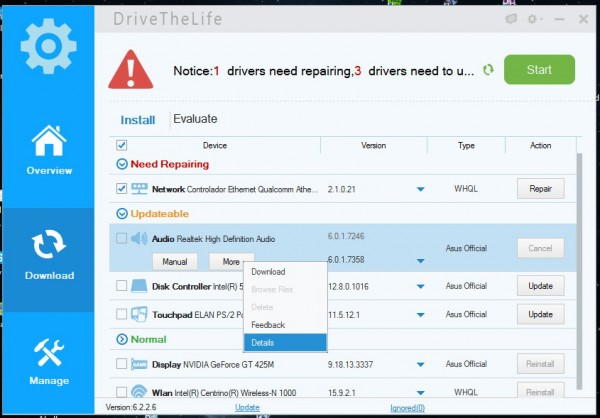600x418 pixels.
Task: Open the Update link in status bar
Action: click(x=247, y=408)
